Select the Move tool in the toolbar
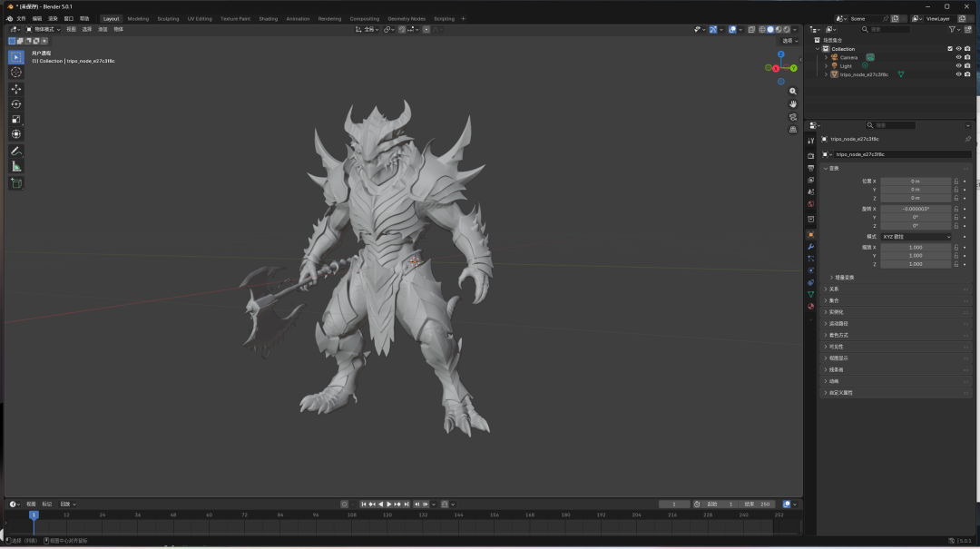 pyautogui.click(x=15, y=88)
